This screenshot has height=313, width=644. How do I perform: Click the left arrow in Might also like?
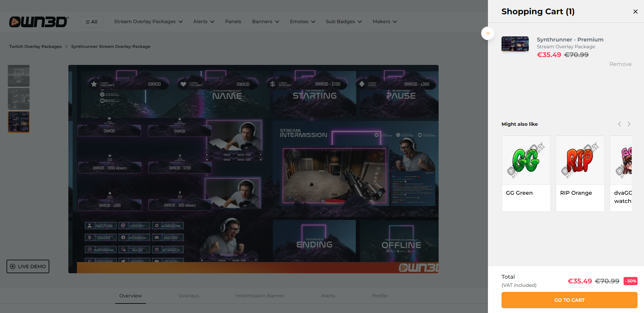(619, 124)
